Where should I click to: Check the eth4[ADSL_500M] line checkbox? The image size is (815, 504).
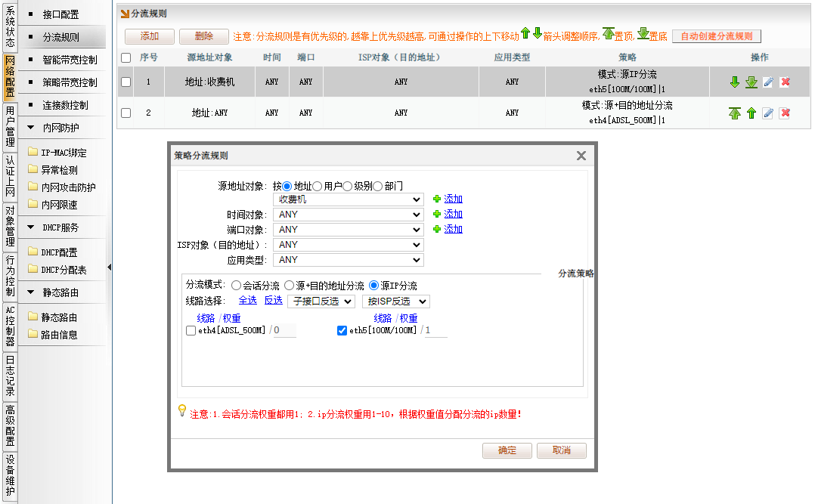tap(191, 331)
